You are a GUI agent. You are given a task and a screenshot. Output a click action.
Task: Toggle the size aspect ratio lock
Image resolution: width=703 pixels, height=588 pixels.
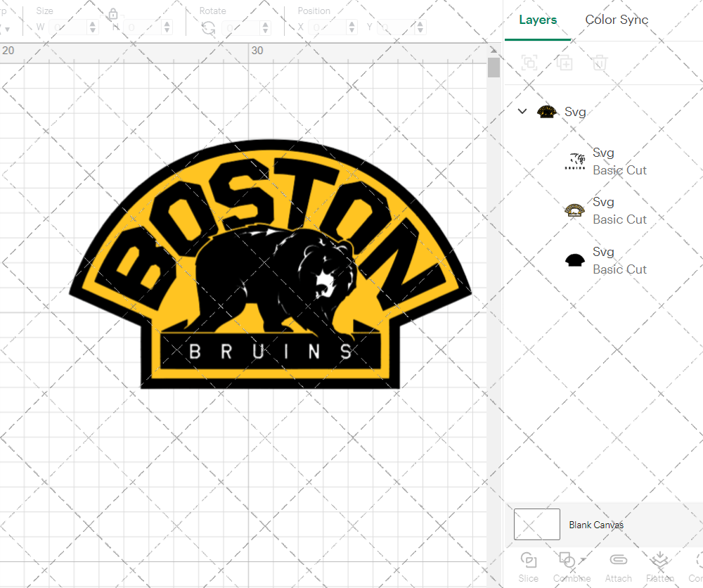click(113, 15)
